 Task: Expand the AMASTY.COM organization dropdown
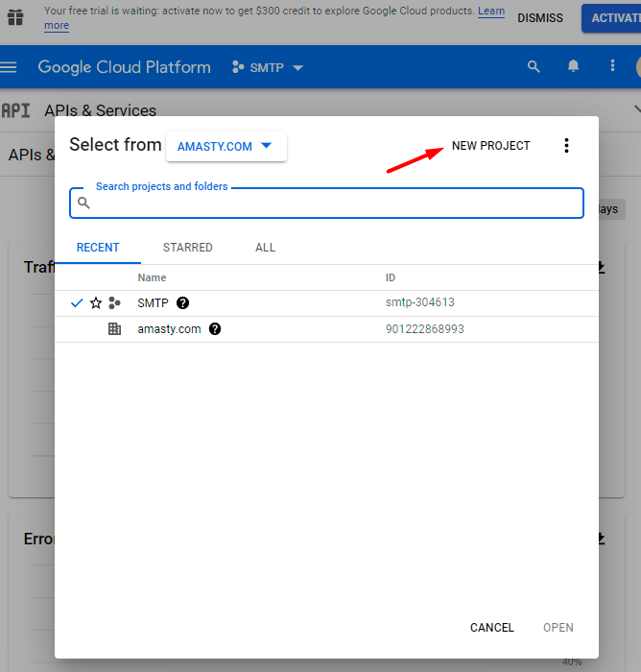[226, 147]
